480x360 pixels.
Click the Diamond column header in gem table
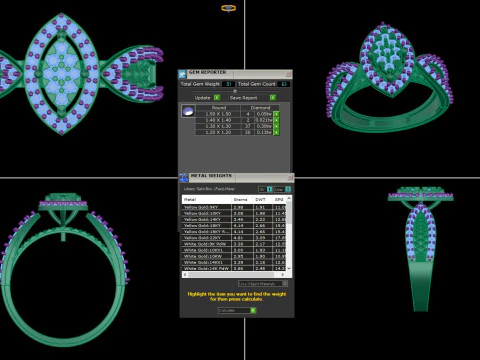pyautogui.click(x=260, y=108)
